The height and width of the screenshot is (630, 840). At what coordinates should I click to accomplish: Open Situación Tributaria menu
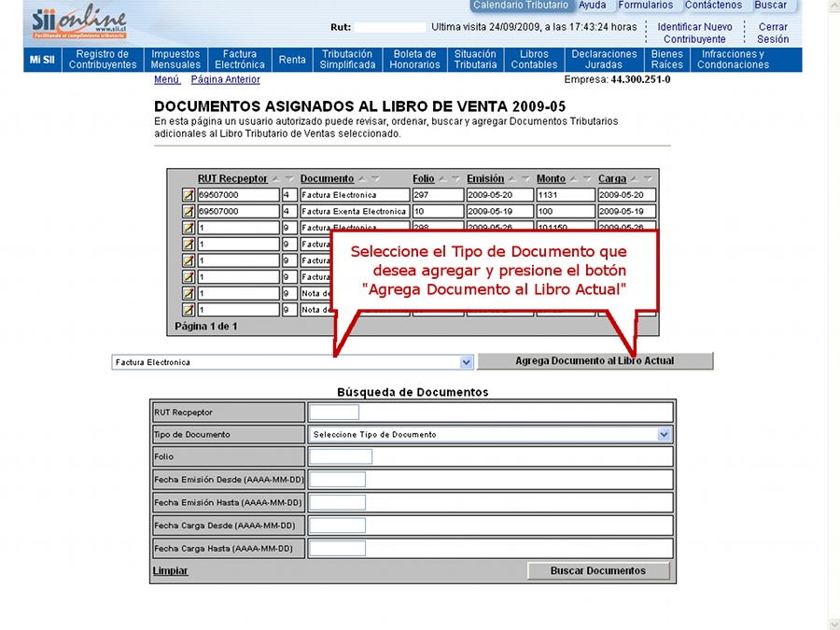click(475, 60)
